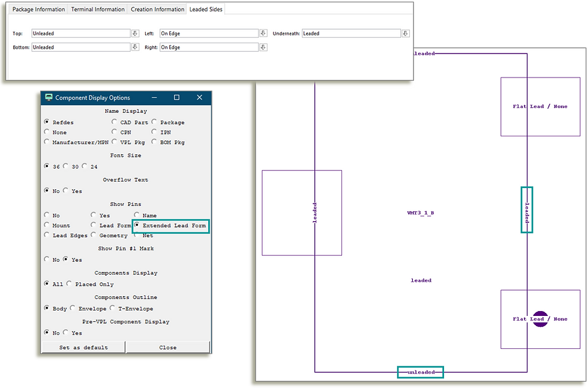Screen dimensions: 588x388
Task: Set Components Display to All
Action: (47, 283)
